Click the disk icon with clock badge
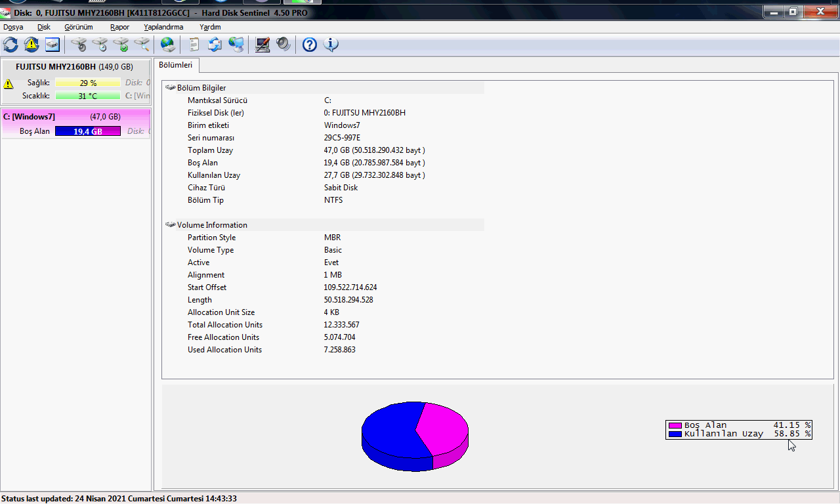 point(100,45)
